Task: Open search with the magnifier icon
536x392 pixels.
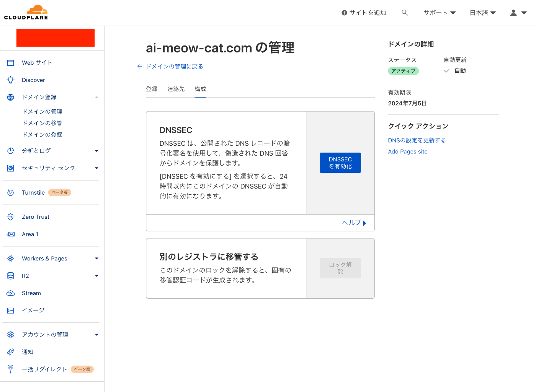Action: point(405,13)
